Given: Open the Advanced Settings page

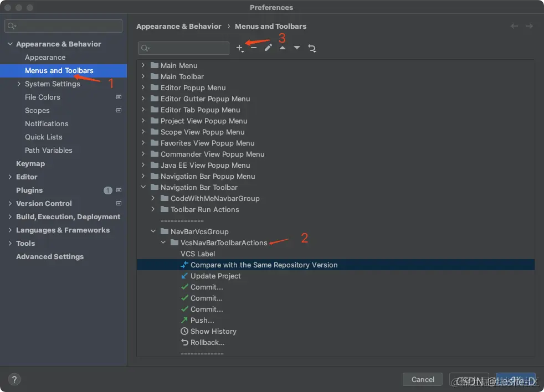Looking at the screenshot, I should pos(50,256).
